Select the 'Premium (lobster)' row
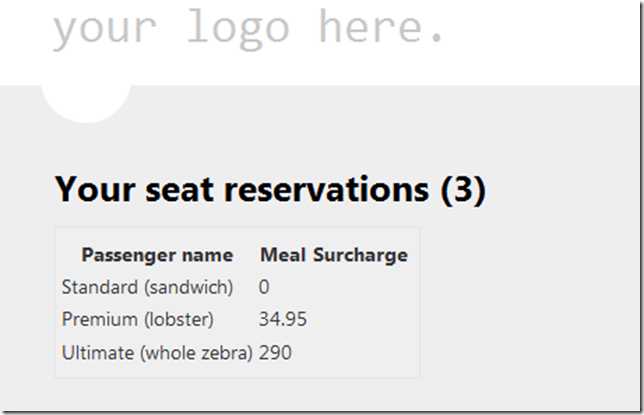The height and width of the screenshot is (415, 644). pos(237,319)
